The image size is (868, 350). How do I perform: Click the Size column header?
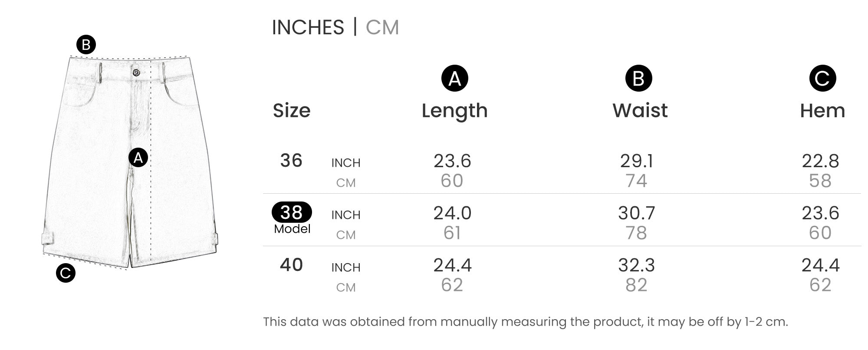pos(292,110)
